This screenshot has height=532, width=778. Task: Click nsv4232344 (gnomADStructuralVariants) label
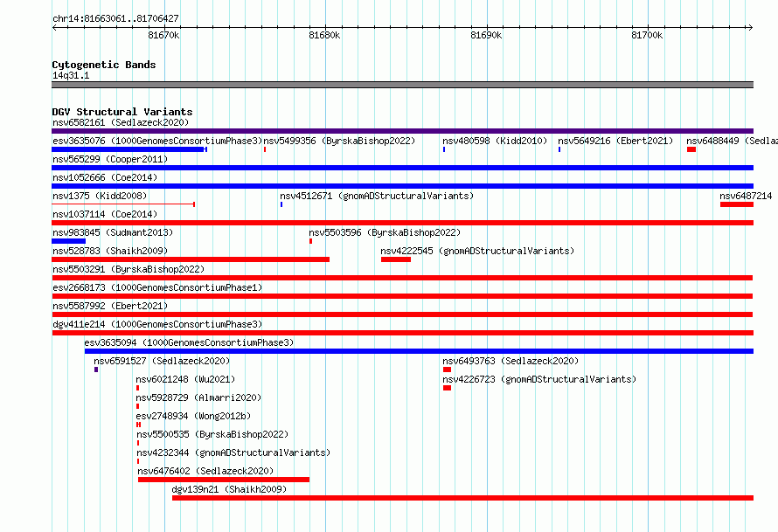click(233, 453)
